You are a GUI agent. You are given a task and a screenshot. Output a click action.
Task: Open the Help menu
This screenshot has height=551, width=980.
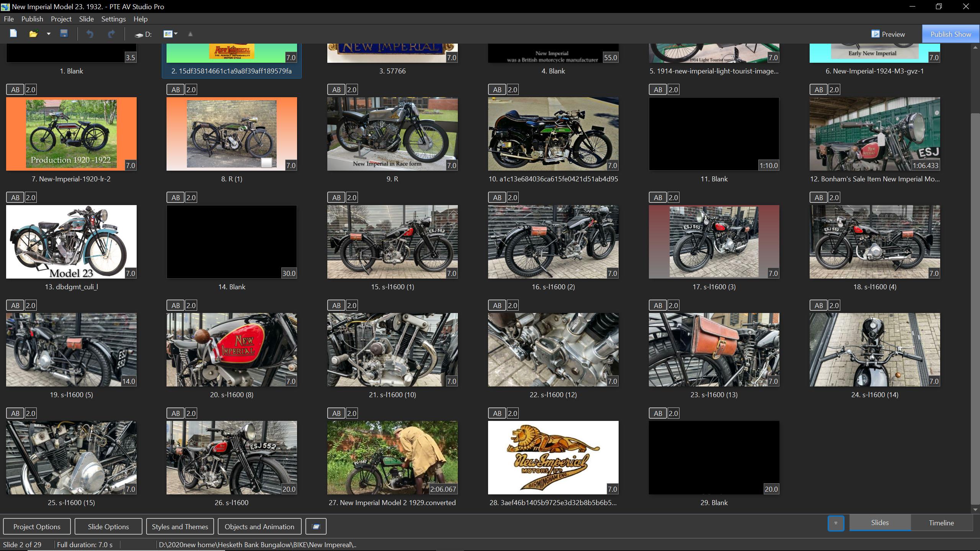point(140,19)
